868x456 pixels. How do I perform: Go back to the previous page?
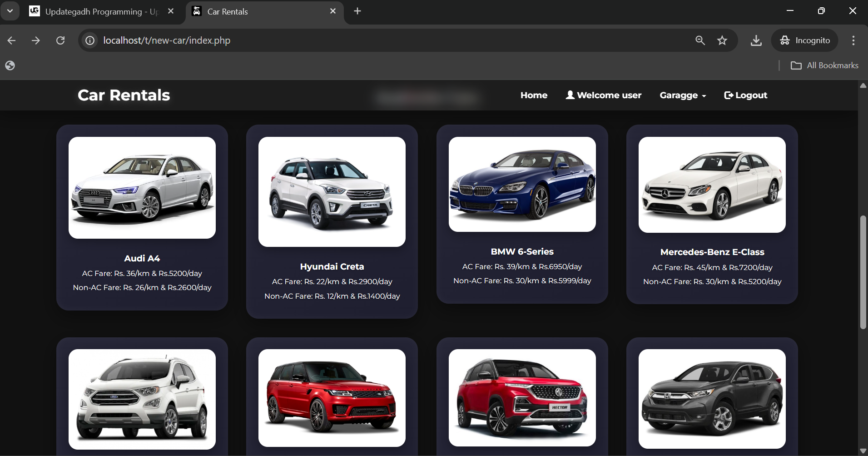(x=12, y=40)
